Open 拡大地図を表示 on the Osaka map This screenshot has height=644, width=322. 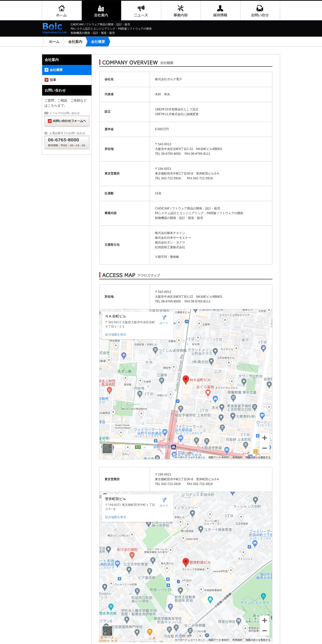coord(116,335)
